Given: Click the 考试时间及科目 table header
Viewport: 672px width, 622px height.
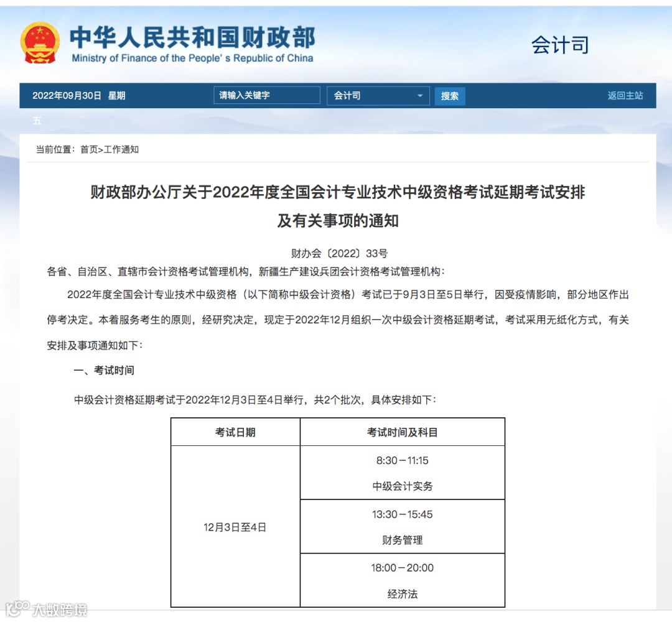Looking at the screenshot, I should click(x=402, y=432).
